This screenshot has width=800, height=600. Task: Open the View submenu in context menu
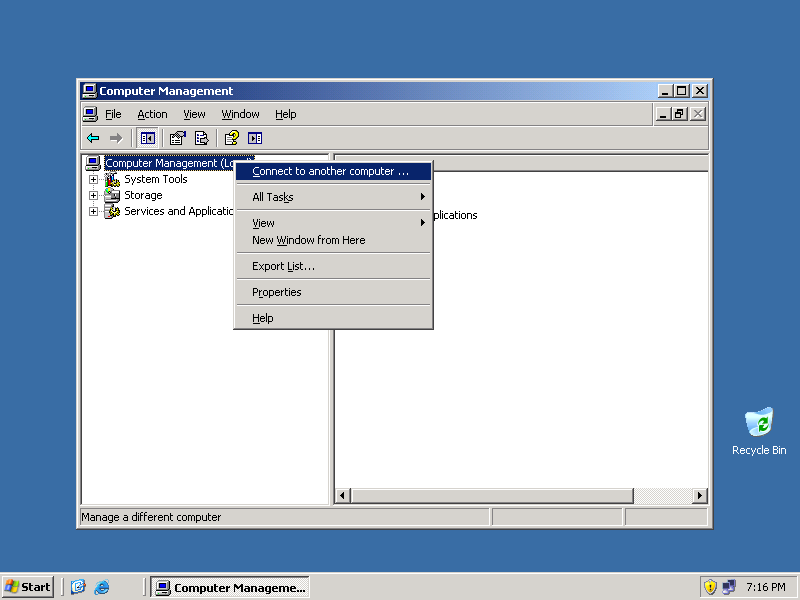click(x=333, y=223)
